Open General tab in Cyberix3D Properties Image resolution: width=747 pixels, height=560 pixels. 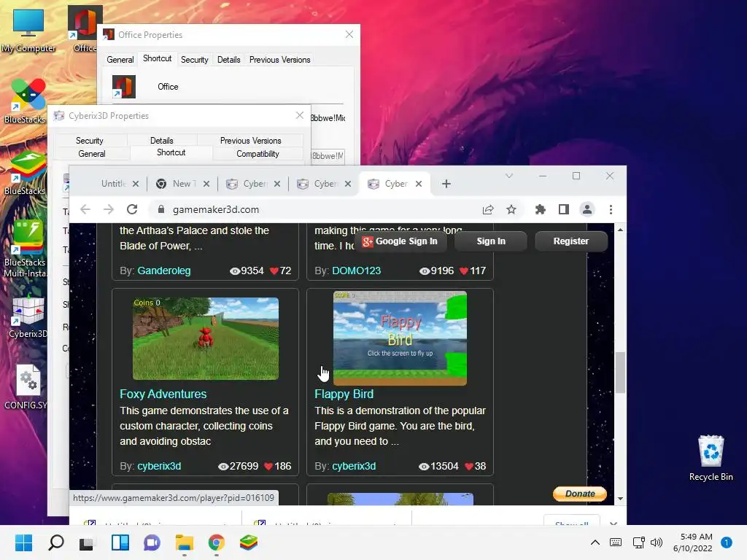91,154
